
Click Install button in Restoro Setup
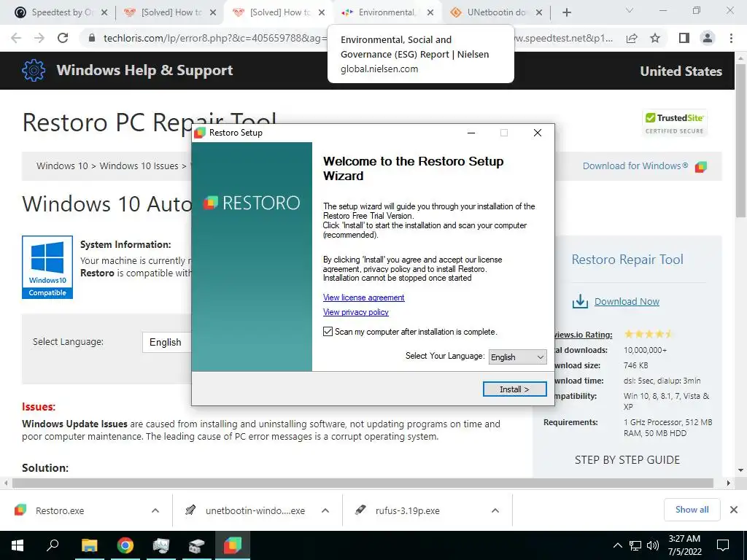(x=514, y=389)
